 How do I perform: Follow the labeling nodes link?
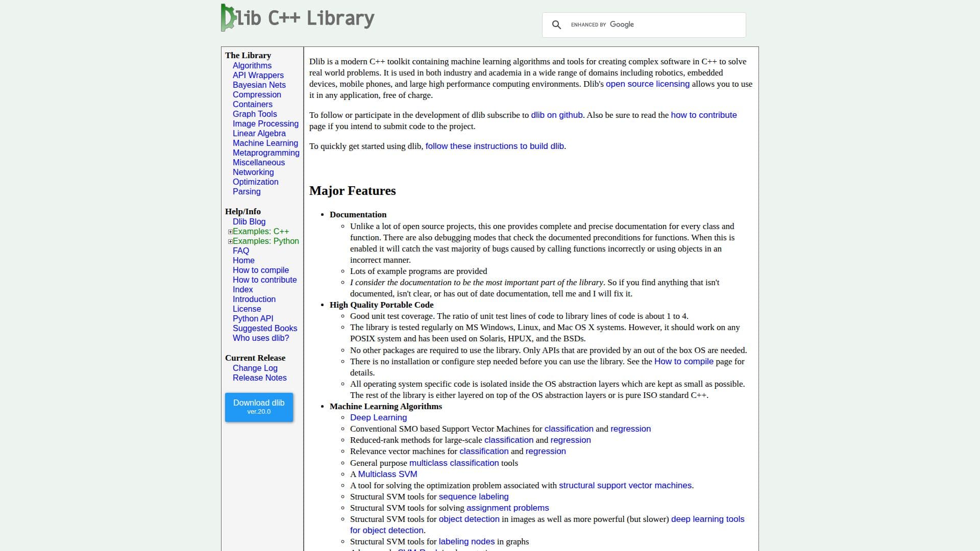tap(467, 541)
